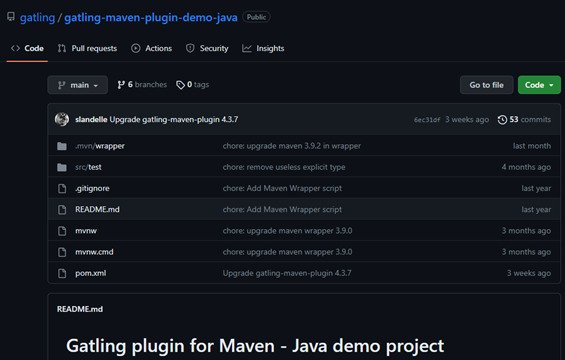Open the Security tab

click(x=207, y=48)
